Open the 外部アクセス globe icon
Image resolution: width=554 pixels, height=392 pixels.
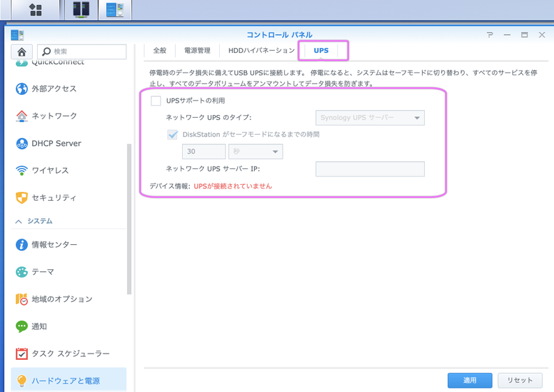[22, 89]
